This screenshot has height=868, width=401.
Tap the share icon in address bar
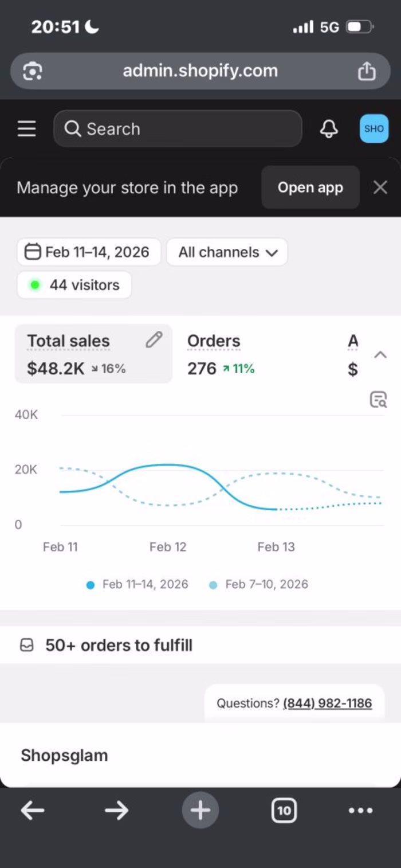pyautogui.click(x=366, y=71)
